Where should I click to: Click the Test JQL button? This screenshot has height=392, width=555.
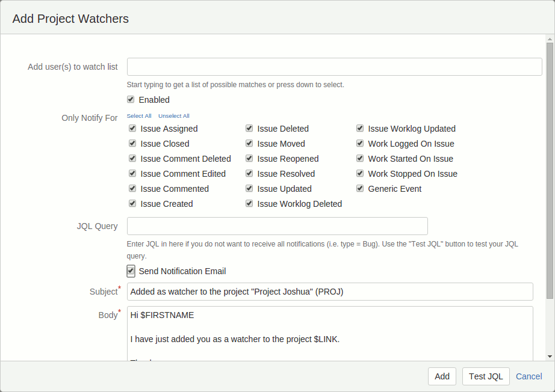486,376
